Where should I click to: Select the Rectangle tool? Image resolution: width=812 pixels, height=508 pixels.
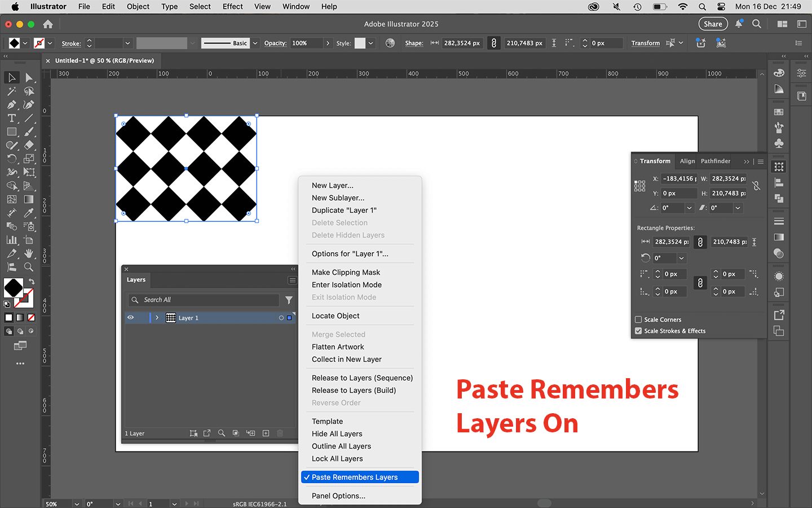point(11,132)
